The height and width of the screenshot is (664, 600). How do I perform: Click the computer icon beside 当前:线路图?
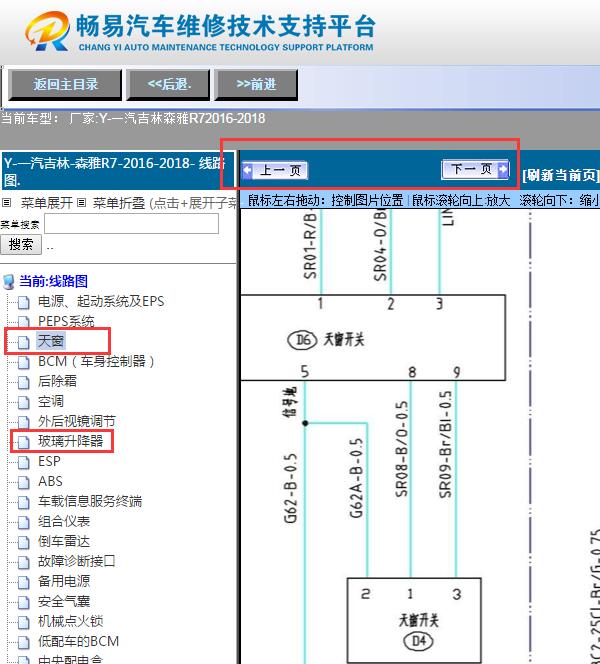pyautogui.click(x=9, y=282)
